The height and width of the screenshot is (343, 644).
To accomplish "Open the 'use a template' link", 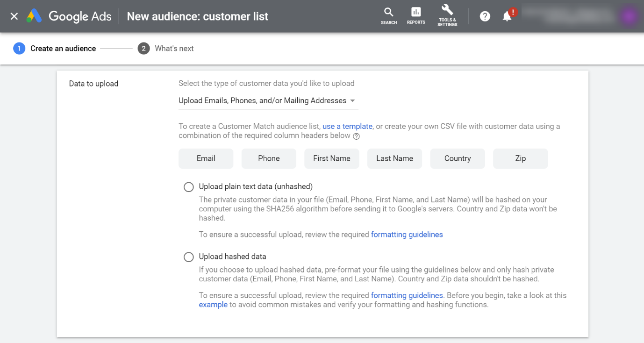I will (x=347, y=126).
